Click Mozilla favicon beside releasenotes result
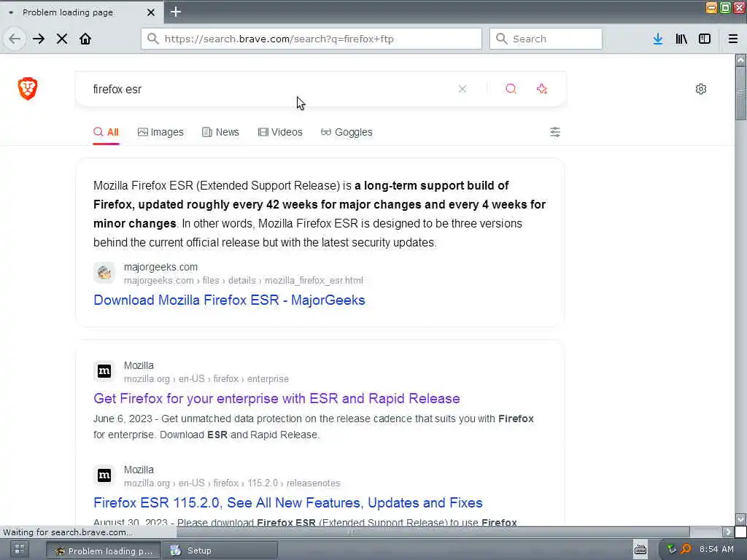 [104, 475]
